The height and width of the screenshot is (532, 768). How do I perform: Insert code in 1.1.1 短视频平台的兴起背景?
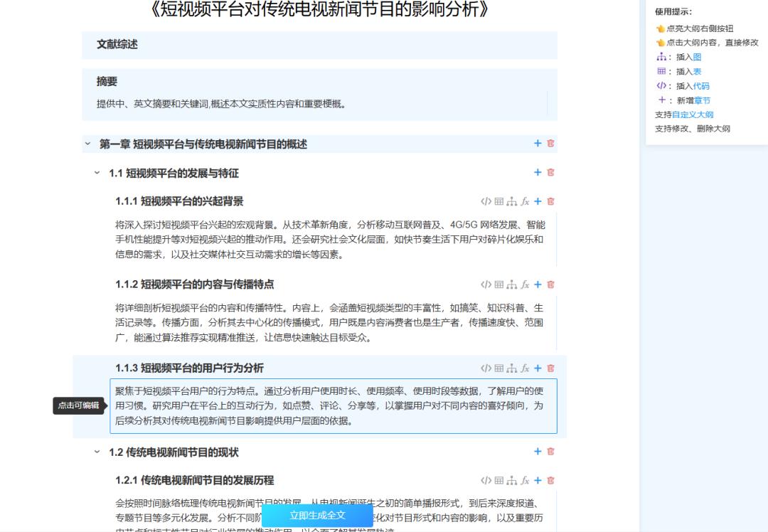click(486, 201)
